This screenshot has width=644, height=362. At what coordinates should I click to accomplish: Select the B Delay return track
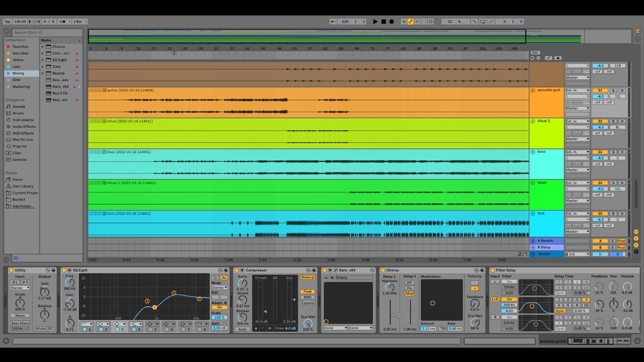click(x=545, y=247)
